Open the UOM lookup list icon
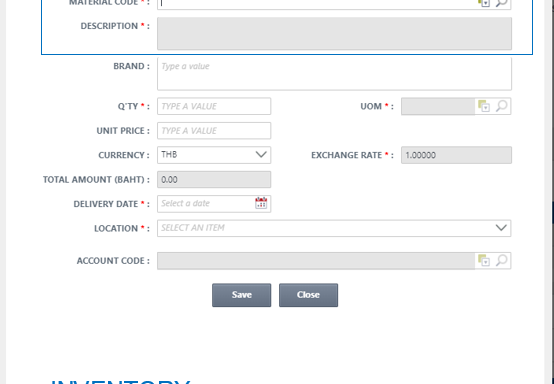 pos(484,106)
